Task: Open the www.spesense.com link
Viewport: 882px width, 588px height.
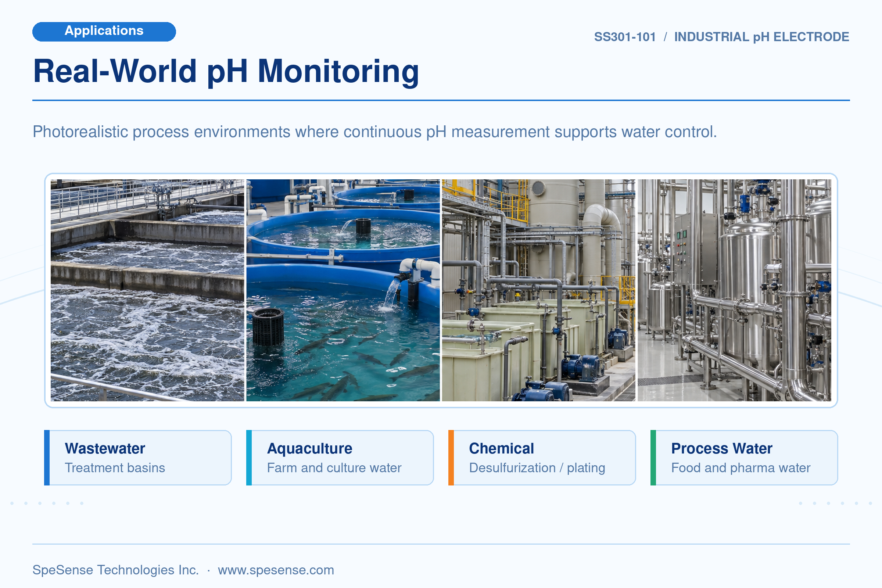Action: [276, 570]
